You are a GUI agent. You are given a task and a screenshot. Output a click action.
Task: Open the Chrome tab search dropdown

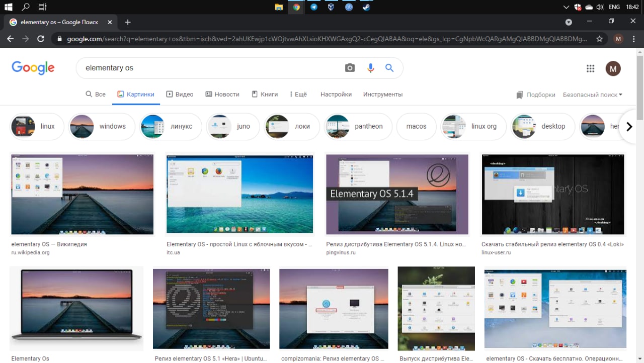coord(569,22)
